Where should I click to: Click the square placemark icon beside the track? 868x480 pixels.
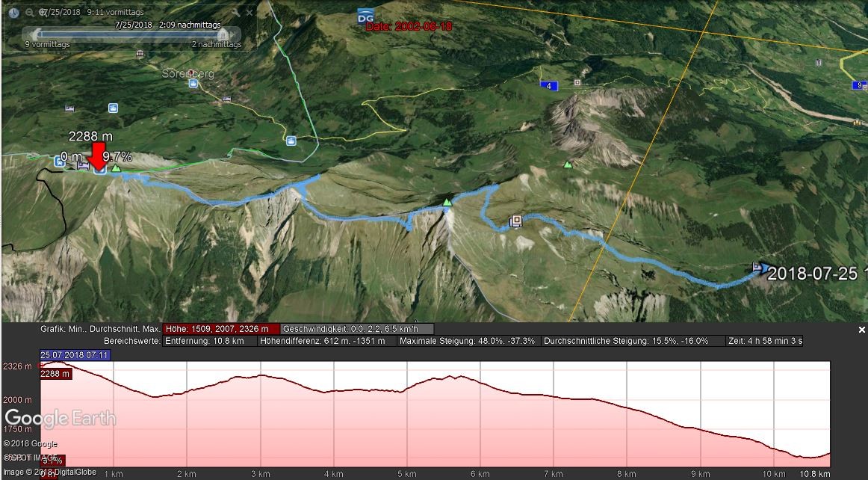pyautogui.click(x=515, y=221)
